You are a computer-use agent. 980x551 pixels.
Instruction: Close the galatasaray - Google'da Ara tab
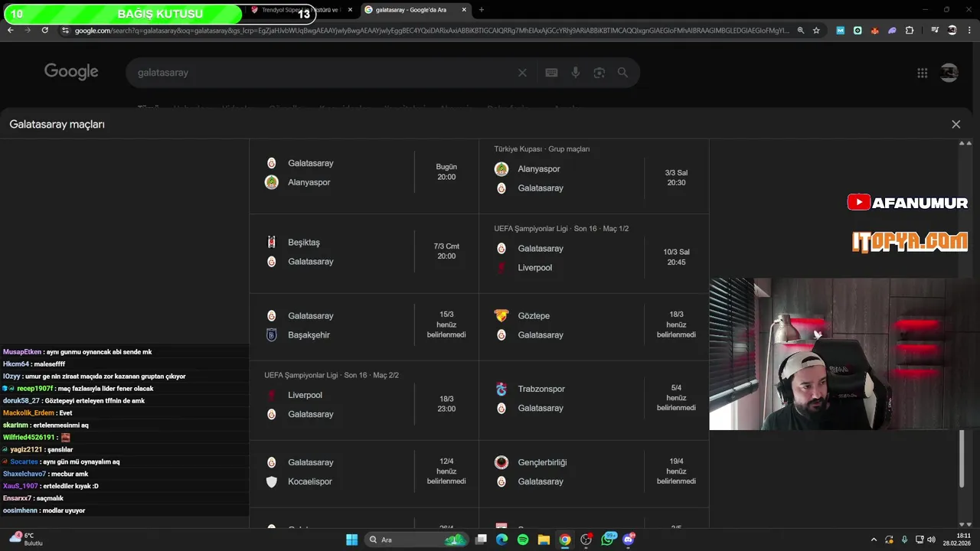pyautogui.click(x=463, y=10)
